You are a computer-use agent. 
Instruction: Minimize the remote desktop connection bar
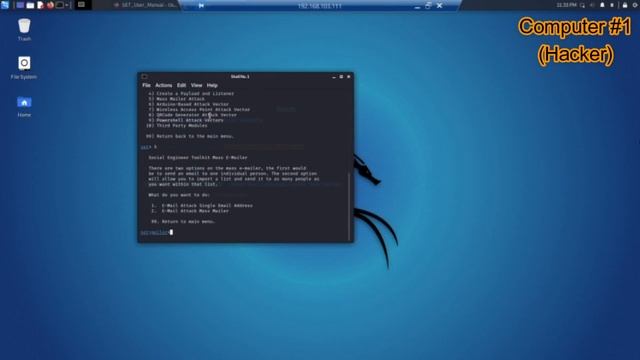[x=417, y=6]
